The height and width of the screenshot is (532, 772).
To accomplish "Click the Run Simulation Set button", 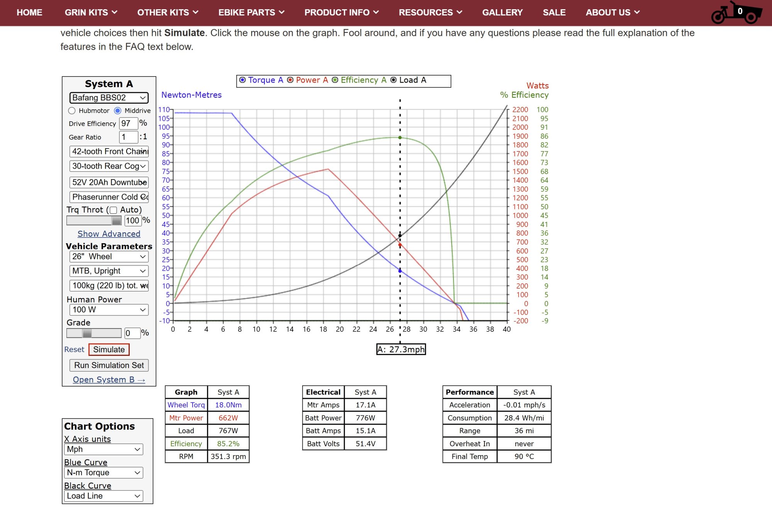I will (x=109, y=365).
